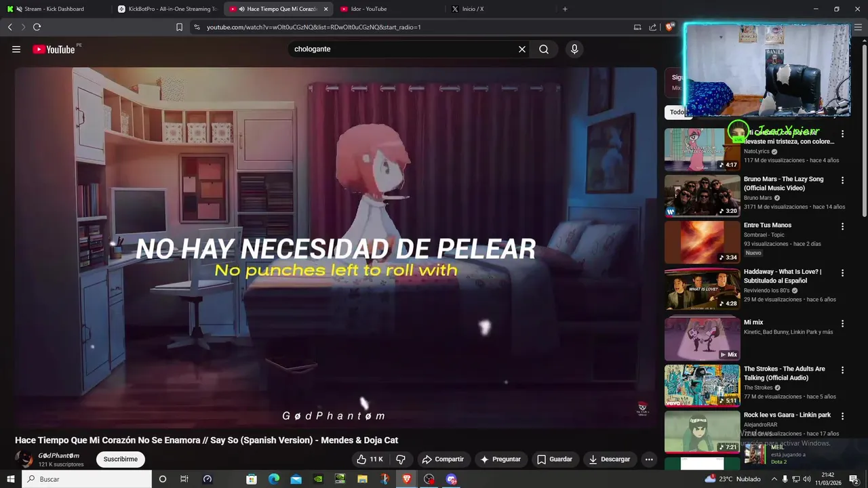The width and height of the screenshot is (868, 488).
Task: Click the video player to pause
Action: pos(336,247)
